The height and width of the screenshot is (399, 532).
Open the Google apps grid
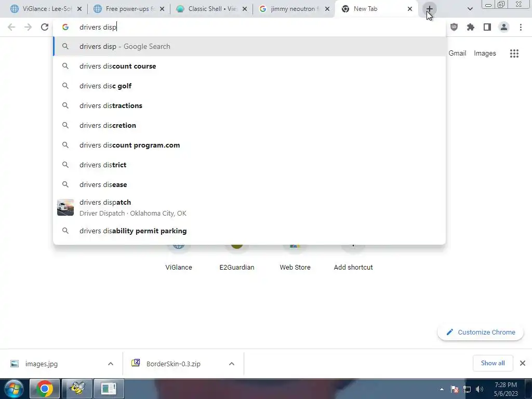coord(514,54)
